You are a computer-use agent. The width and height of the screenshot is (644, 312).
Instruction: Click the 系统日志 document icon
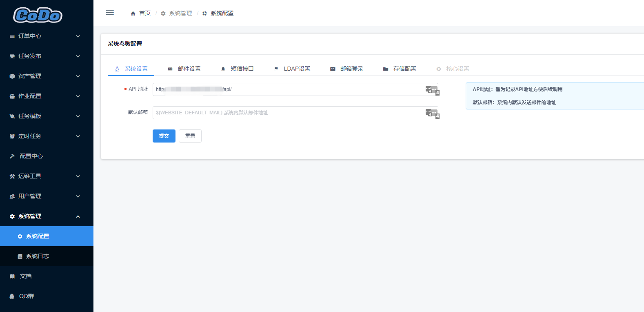click(x=20, y=256)
